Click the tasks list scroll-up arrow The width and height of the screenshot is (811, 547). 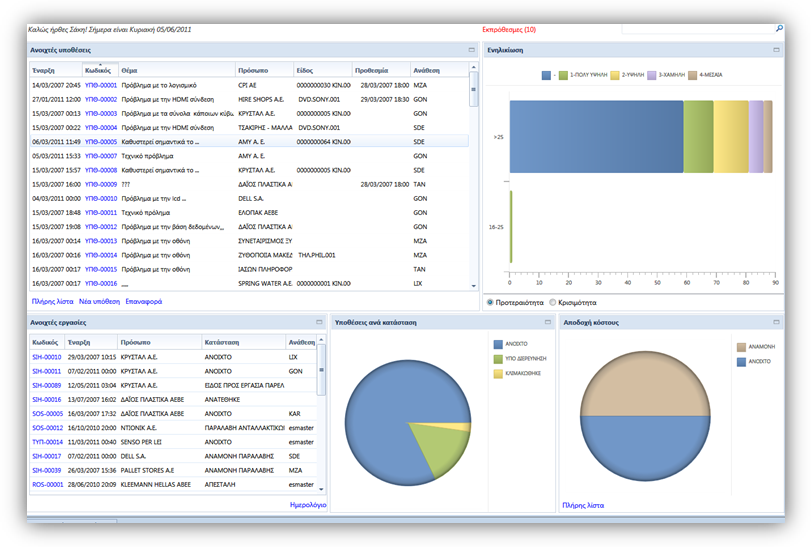click(x=321, y=340)
